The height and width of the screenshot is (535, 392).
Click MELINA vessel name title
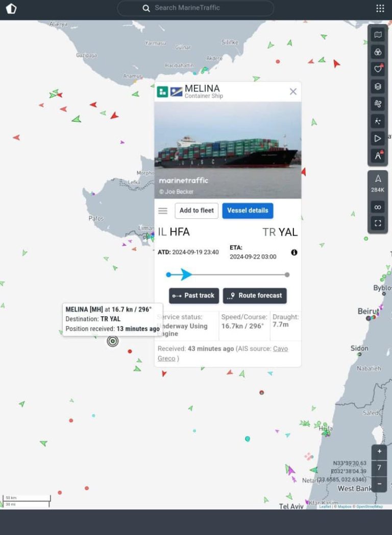[x=202, y=88]
